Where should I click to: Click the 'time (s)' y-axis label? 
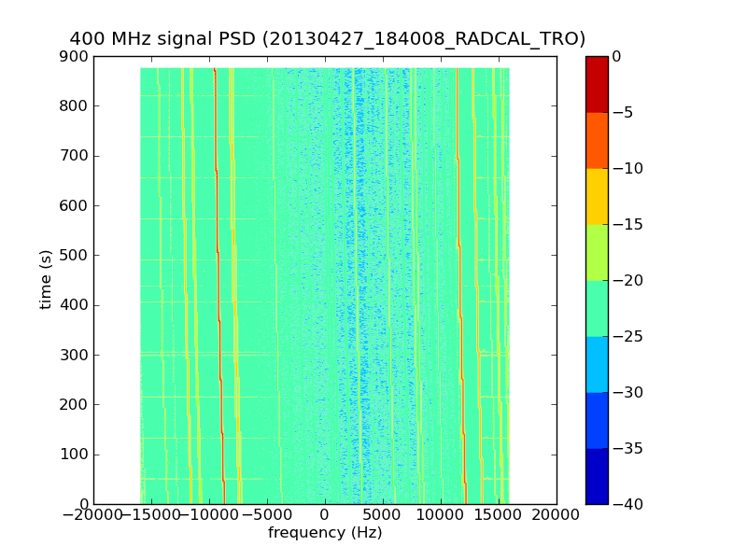pos(45,279)
